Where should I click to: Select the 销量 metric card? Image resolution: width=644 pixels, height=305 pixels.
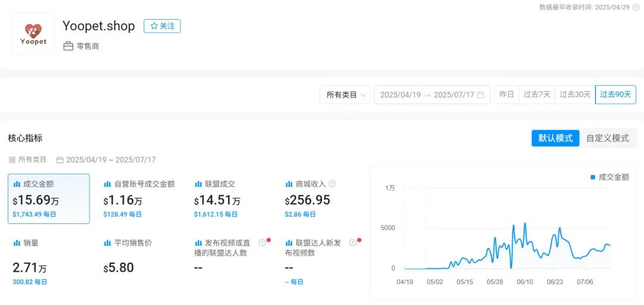click(x=48, y=263)
